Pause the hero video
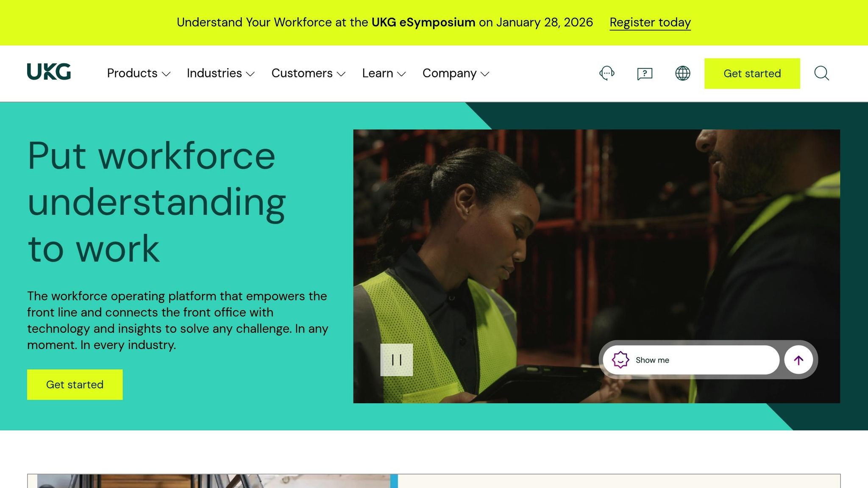 pyautogui.click(x=397, y=360)
